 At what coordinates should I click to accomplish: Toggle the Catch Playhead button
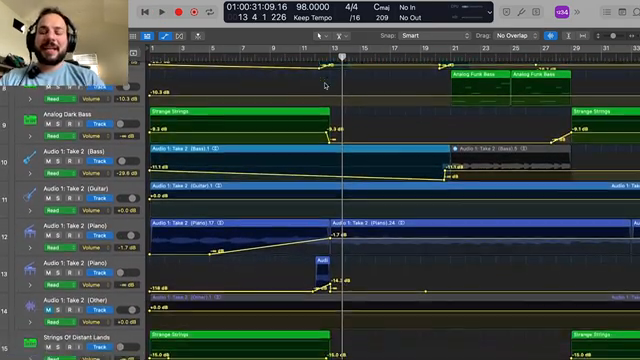198,36
